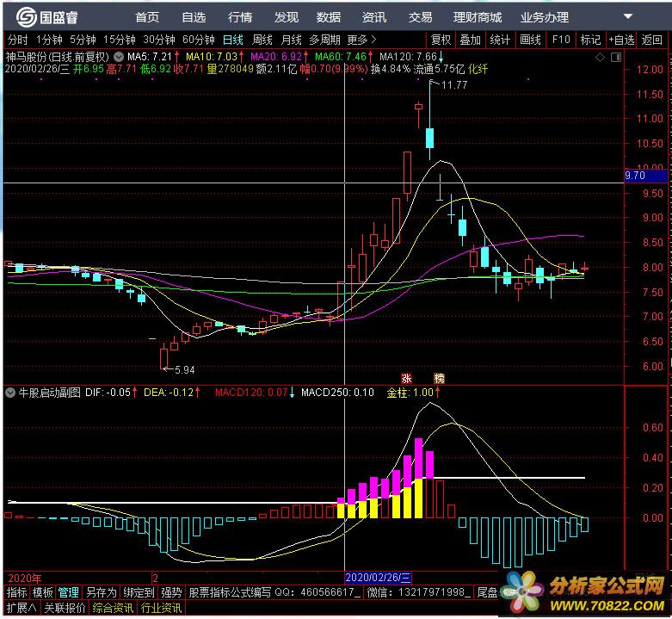
Task: Open the 统计 statistics menu
Action: [x=500, y=40]
